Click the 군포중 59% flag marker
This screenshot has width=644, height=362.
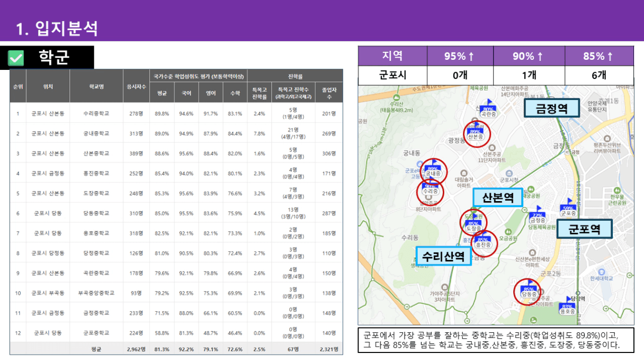[x=568, y=210]
